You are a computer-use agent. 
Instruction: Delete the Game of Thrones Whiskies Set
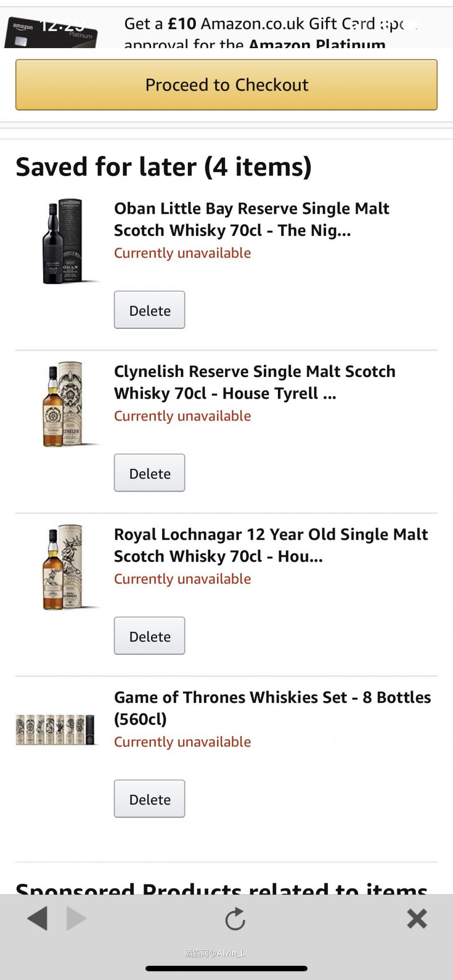(150, 799)
